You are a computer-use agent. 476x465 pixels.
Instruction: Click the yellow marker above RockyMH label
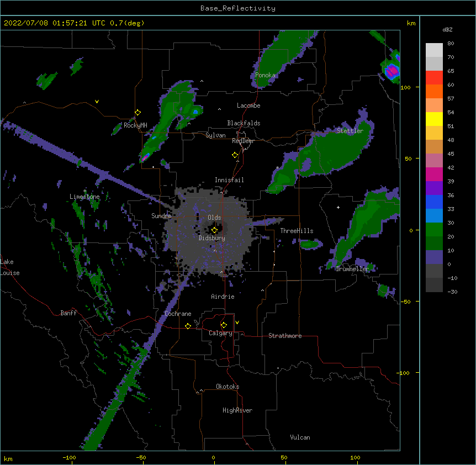[137, 113]
